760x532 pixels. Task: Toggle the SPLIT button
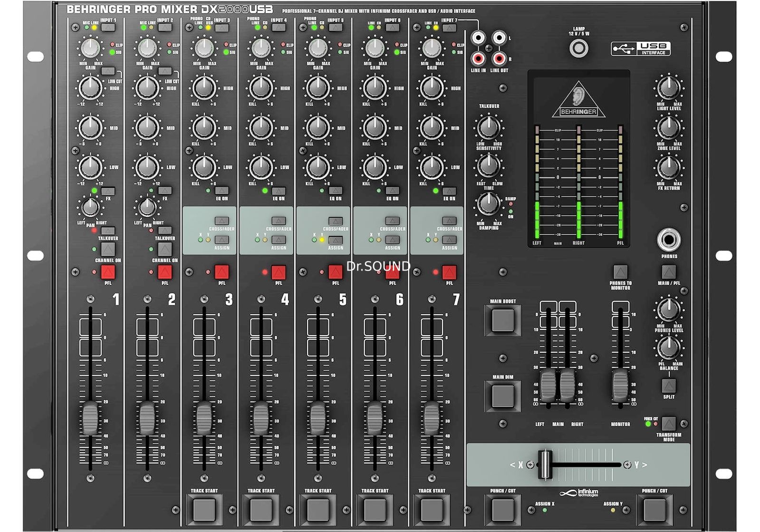(x=669, y=385)
